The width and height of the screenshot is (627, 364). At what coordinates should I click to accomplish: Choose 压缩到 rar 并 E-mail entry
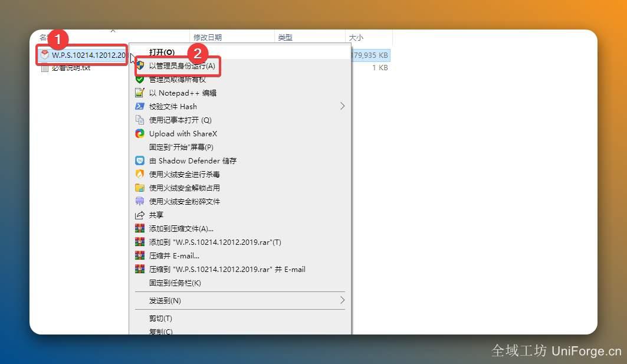tap(227, 270)
